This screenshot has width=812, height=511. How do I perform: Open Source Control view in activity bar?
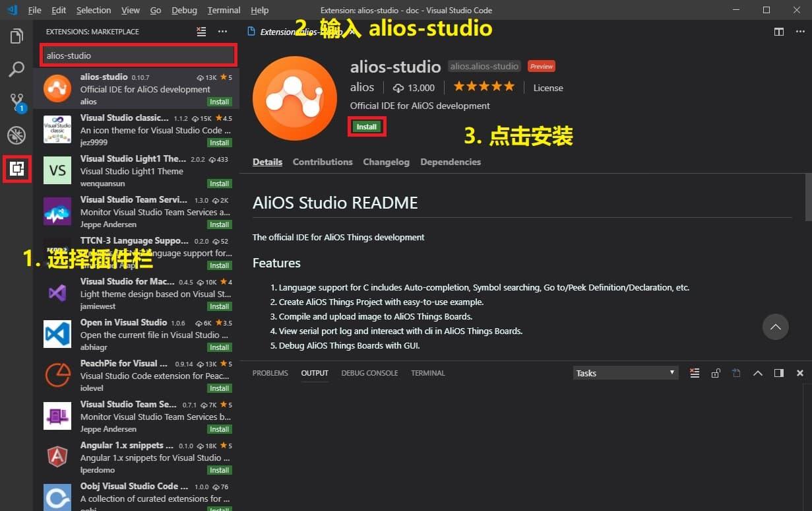coord(16,102)
